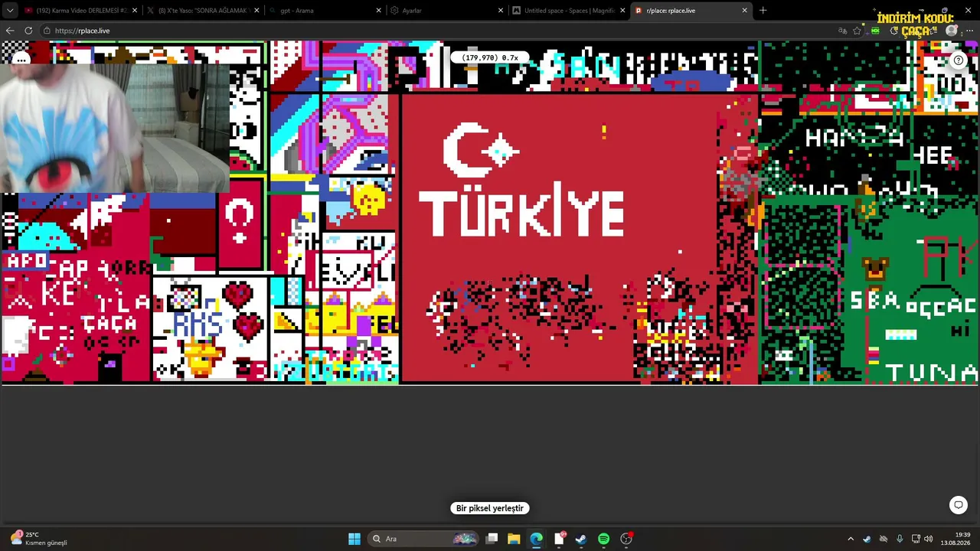Open the page translate option
The width and height of the screenshot is (980, 551).
click(x=842, y=31)
